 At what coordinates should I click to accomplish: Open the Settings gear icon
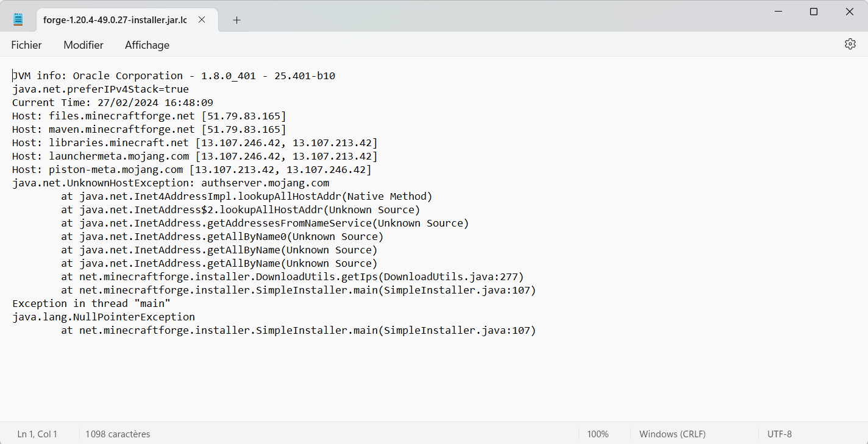pyautogui.click(x=850, y=44)
